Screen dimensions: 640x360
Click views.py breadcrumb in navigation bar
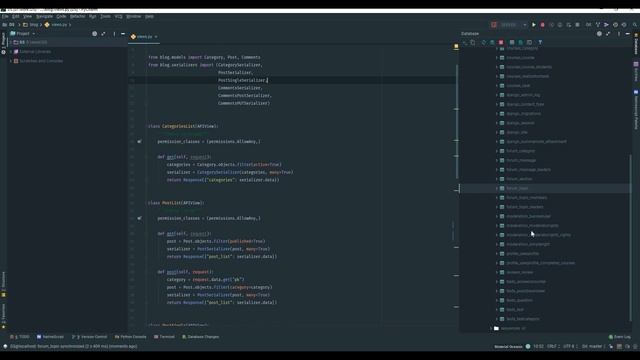57,25
